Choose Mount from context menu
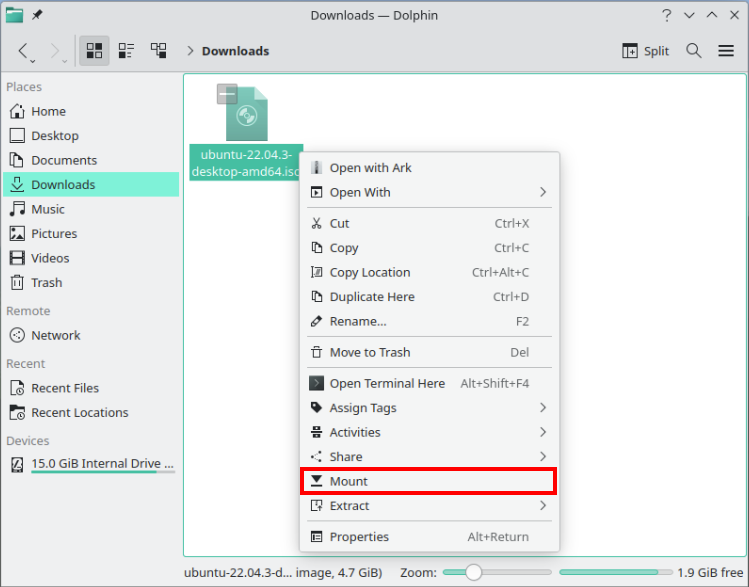This screenshot has width=749, height=587. (429, 481)
